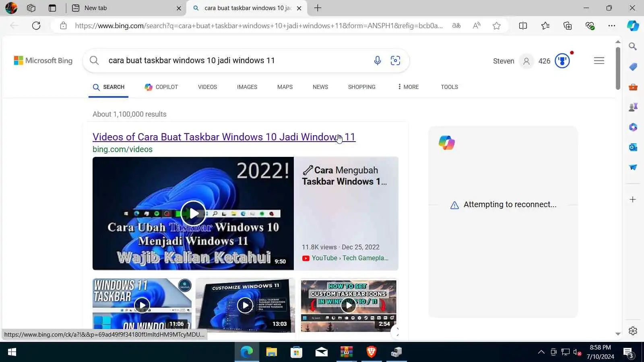
Task: Expand the MORE search categories menu
Action: click(408, 87)
